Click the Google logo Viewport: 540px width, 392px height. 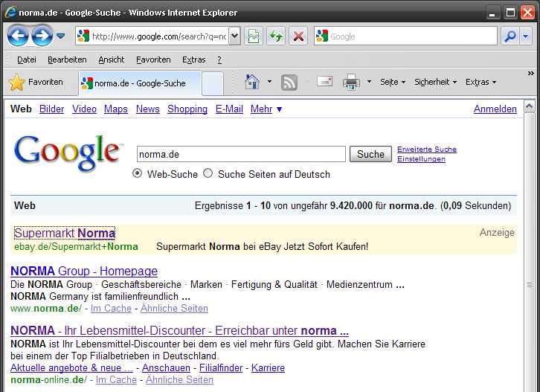68,153
